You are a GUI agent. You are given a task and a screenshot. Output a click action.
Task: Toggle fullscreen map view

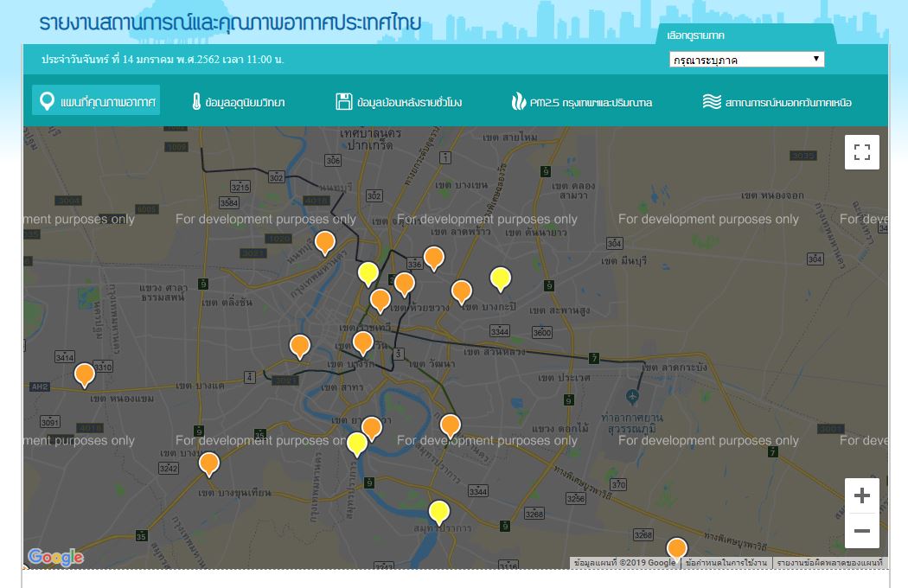click(x=861, y=152)
